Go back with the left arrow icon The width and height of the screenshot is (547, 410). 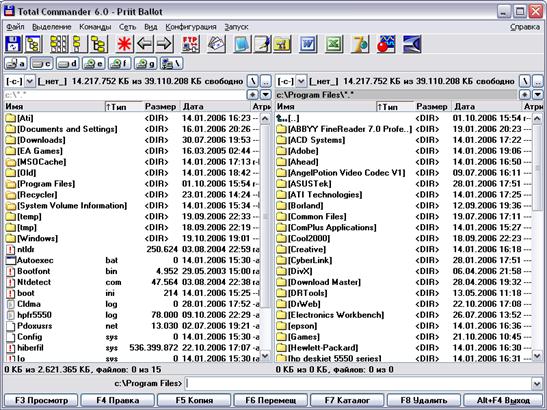coord(144,44)
